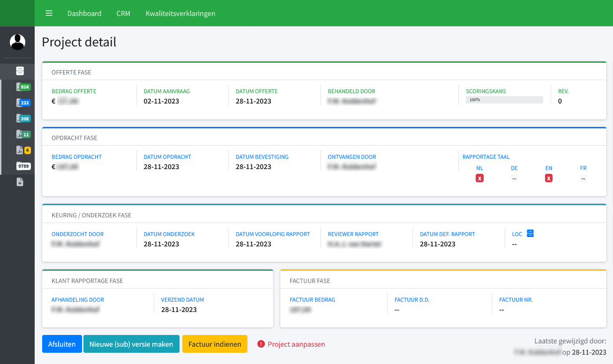Open the sidebar item with badge 208
613x364 pixels.
click(x=22, y=119)
